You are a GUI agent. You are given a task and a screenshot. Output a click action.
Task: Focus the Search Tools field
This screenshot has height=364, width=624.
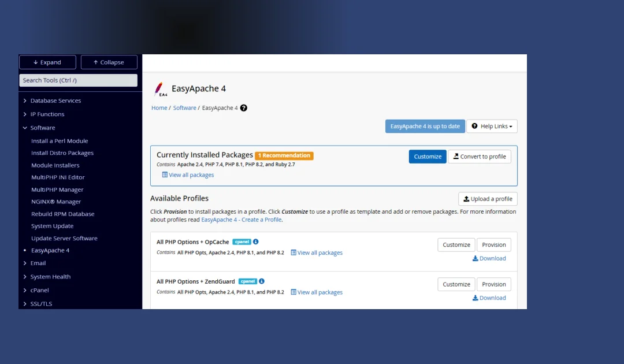coord(79,80)
